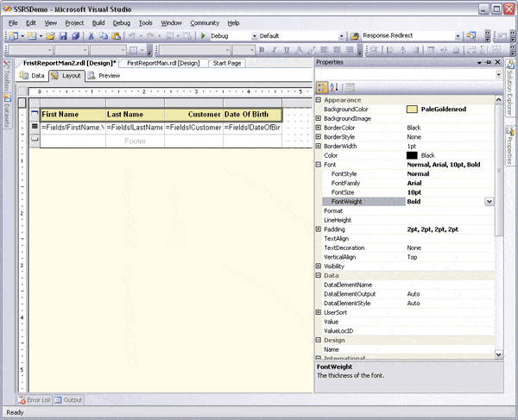The image size is (518, 420).
Task: Collapse the Font property group
Action: tap(319, 165)
